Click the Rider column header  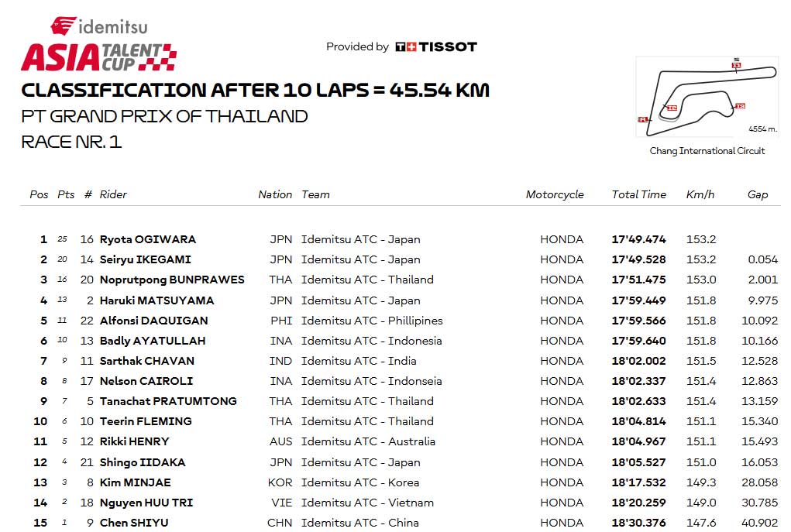tap(113, 194)
